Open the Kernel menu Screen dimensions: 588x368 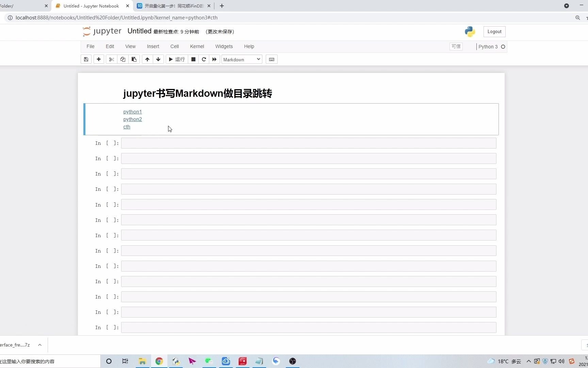[x=197, y=46]
